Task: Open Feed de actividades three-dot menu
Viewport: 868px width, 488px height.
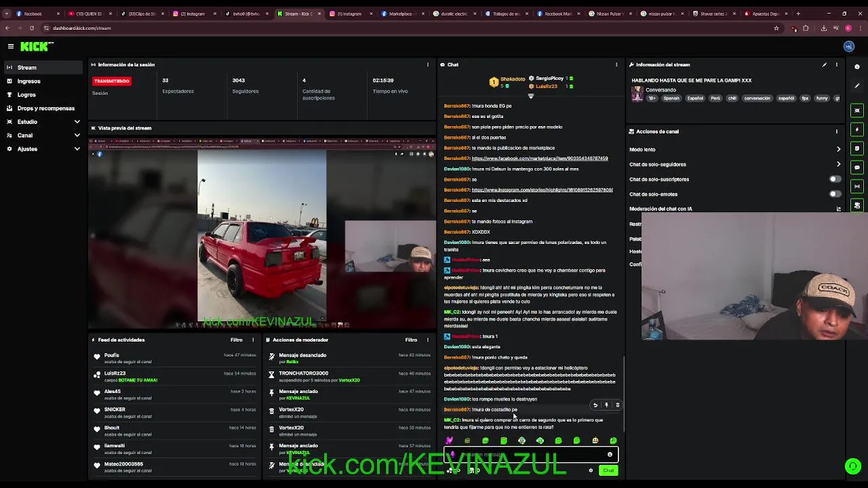Action: pyautogui.click(x=253, y=340)
